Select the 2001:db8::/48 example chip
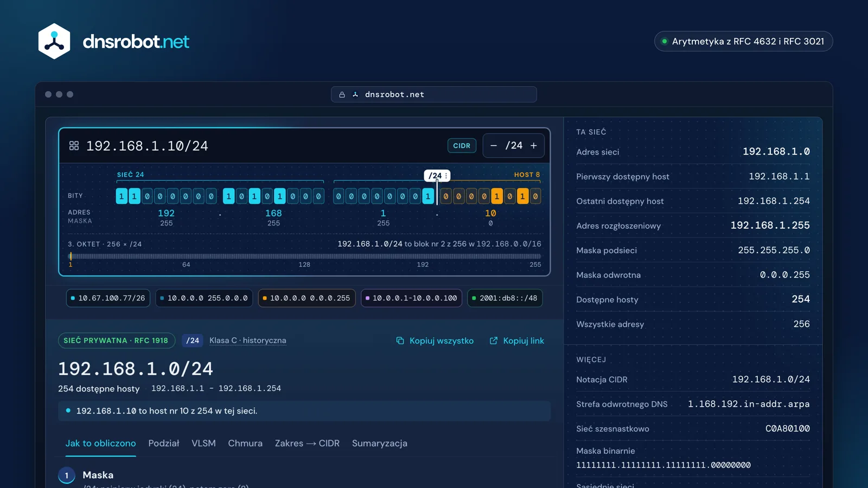The image size is (868, 488). click(505, 298)
